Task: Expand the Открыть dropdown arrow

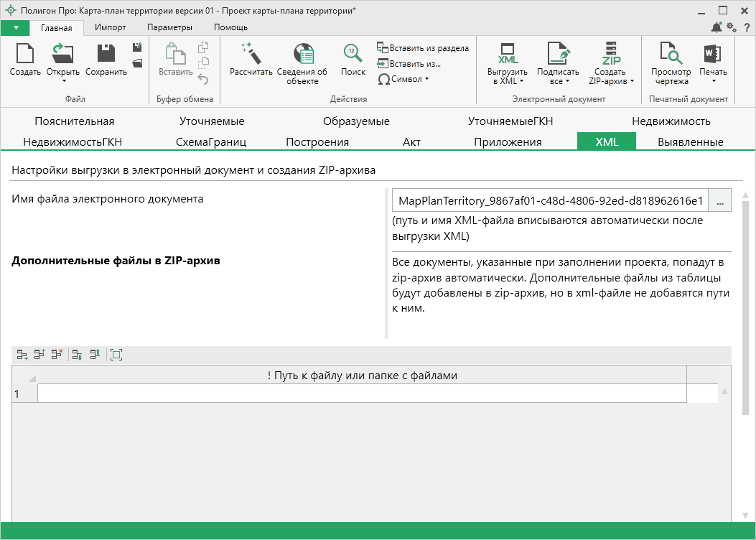Action: pyautogui.click(x=63, y=81)
